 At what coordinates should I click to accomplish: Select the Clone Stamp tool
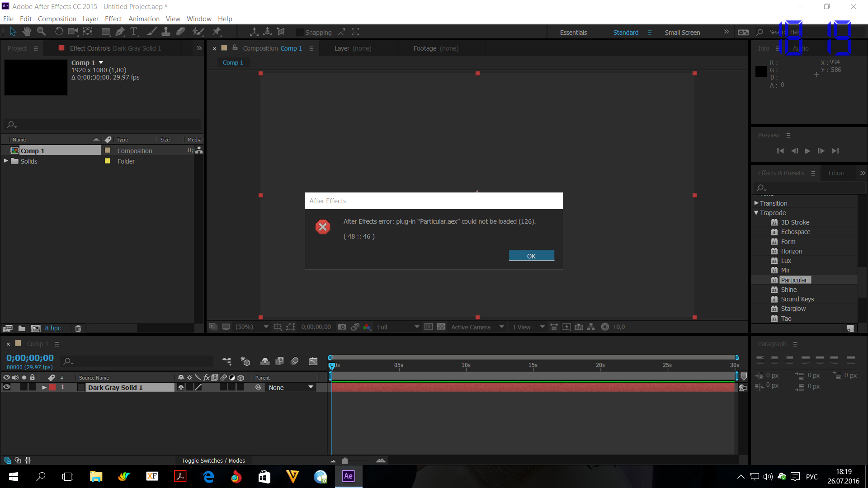(166, 32)
